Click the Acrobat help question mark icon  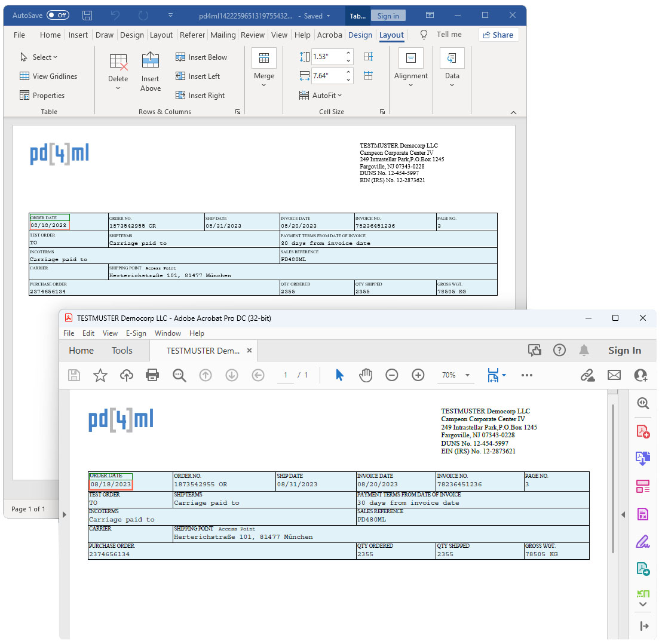point(559,350)
